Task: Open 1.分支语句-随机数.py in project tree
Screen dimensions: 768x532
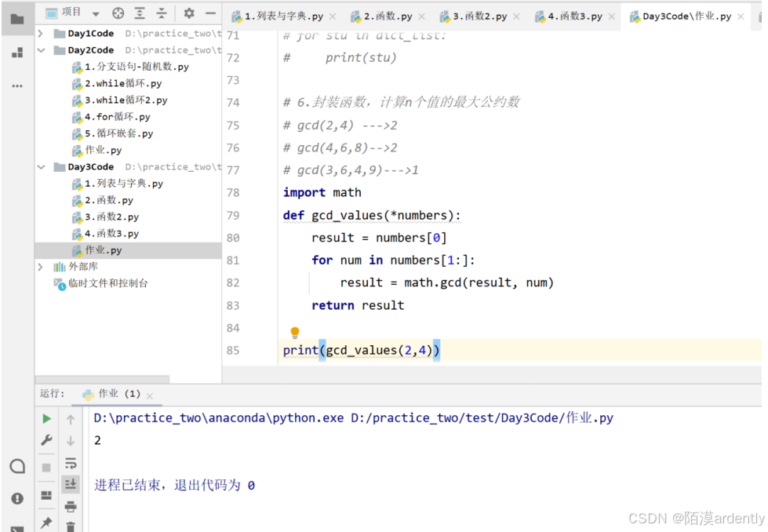Action: point(130,67)
